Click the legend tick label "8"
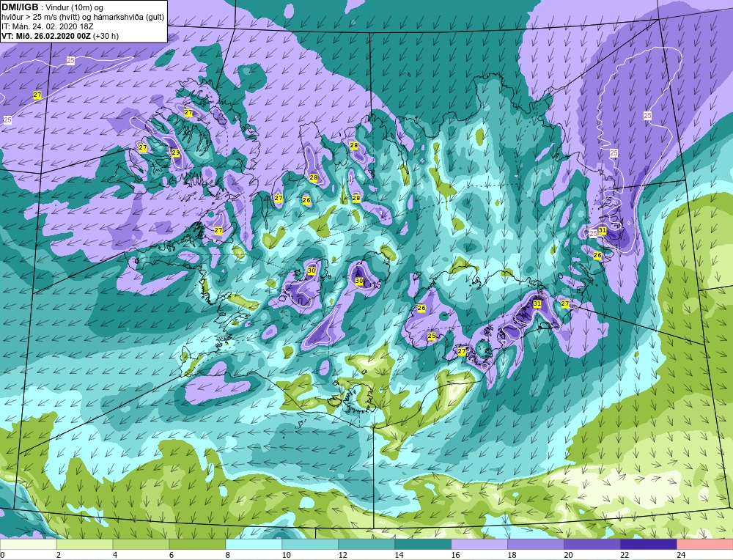The width and height of the screenshot is (733, 560). coord(228,555)
